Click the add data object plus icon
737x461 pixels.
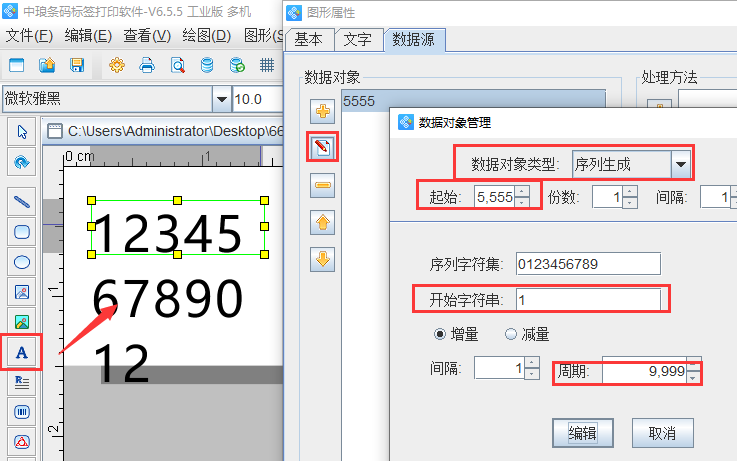pyautogui.click(x=323, y=111)
